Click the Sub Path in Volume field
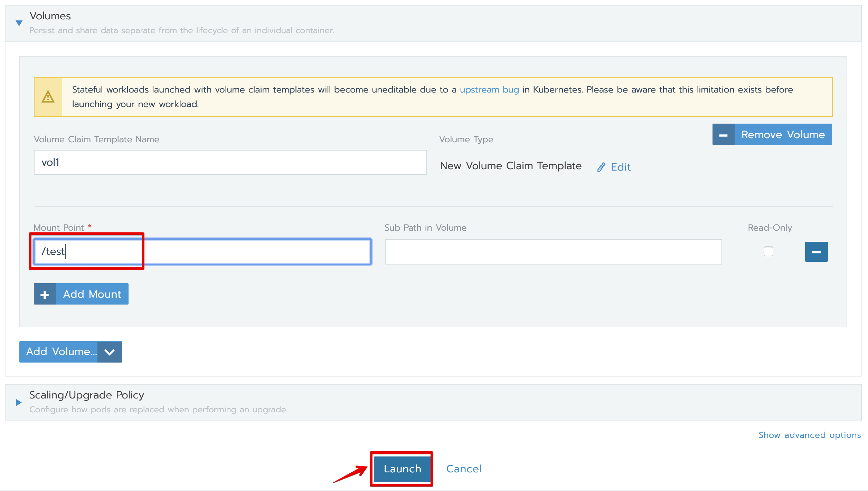The image size is (868, 491). point(553,252)
